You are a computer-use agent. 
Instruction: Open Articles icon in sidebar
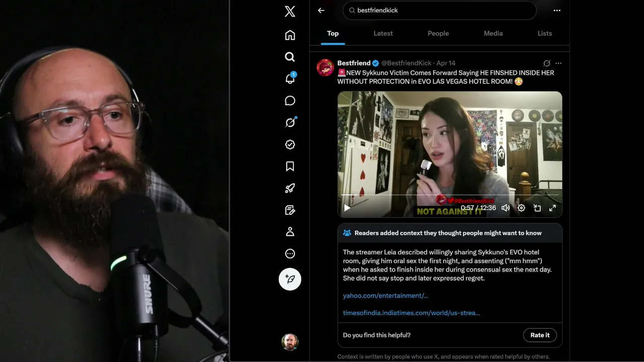pos(290,210)
